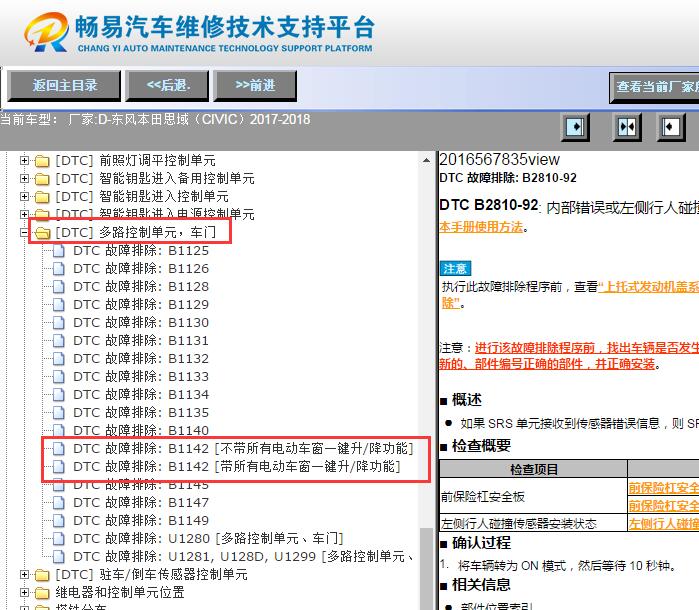Screen dimensions: 699x610
Task: Open B1142 带所有电动车窗一键升/降功能 entry
Action: click(x=237, y=466)
